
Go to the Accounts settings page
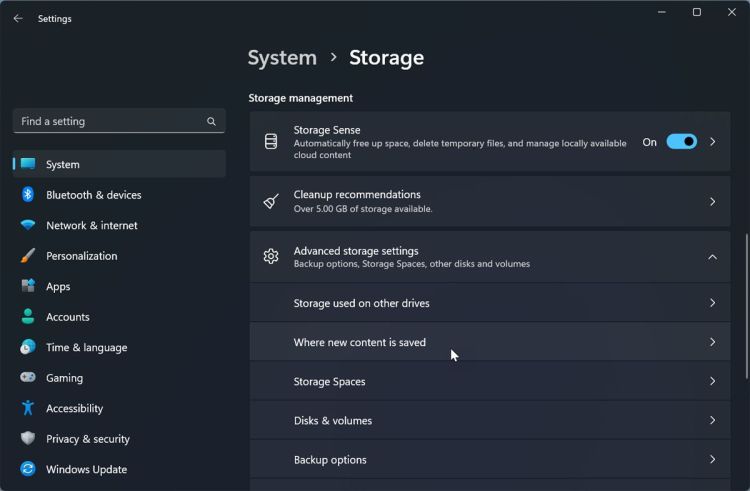(x=68, y=317)
